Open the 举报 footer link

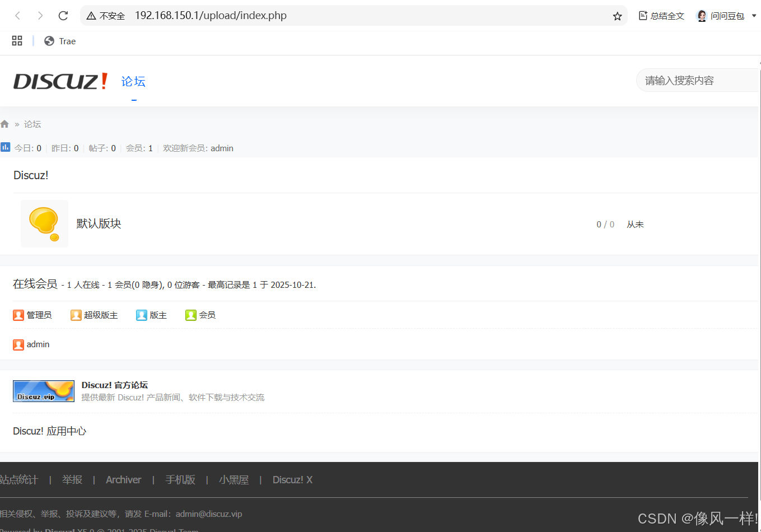pos(72,480)
